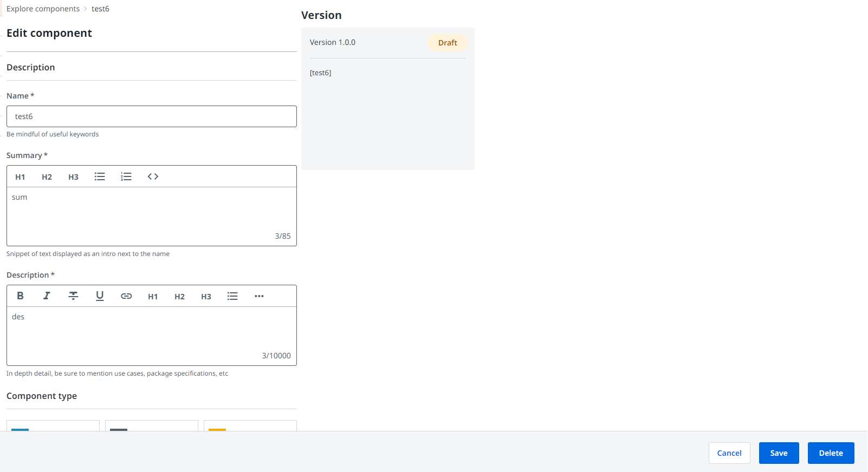Focus the Description text area
Screen dimensions: 868x472
pyautogui.click(x=152, y=336)
